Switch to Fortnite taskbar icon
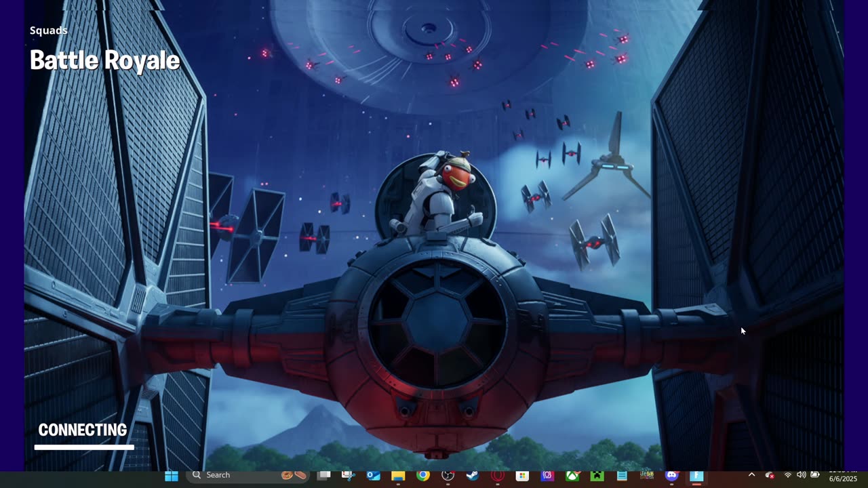This screenshot has height=488, width=868. [x=696, y=476]
